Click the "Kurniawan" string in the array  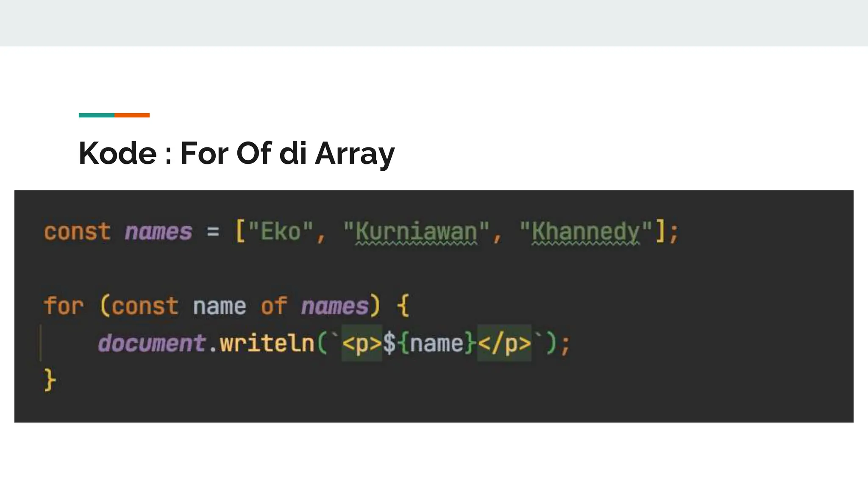pos(416,232)
